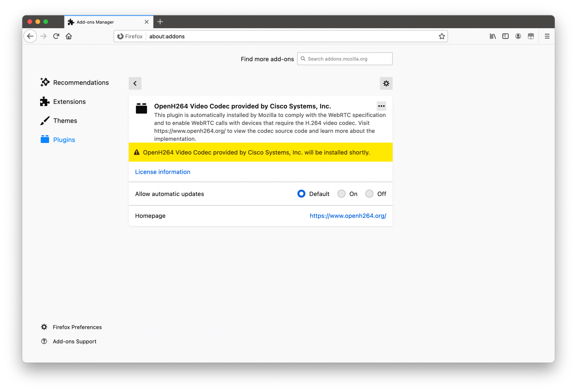Set automatic updates to Off
Viewport: 577px width, 392px height.
[x=369, y=194]
